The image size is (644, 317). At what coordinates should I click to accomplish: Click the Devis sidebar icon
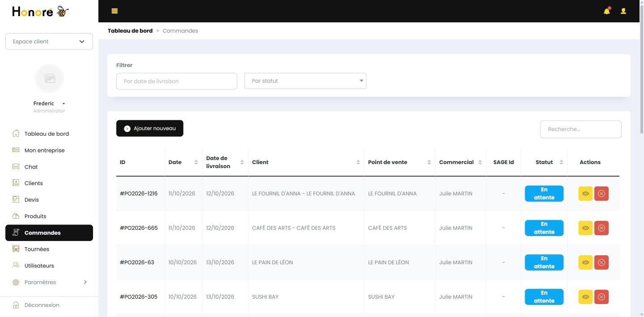pos(16,199)
